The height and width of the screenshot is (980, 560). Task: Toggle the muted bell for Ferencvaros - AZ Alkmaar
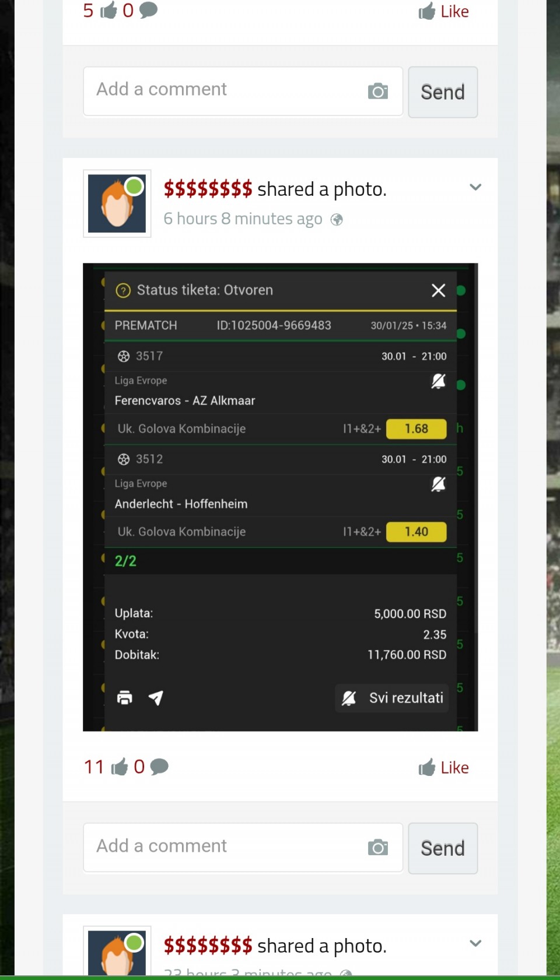(x=438, y=381)
